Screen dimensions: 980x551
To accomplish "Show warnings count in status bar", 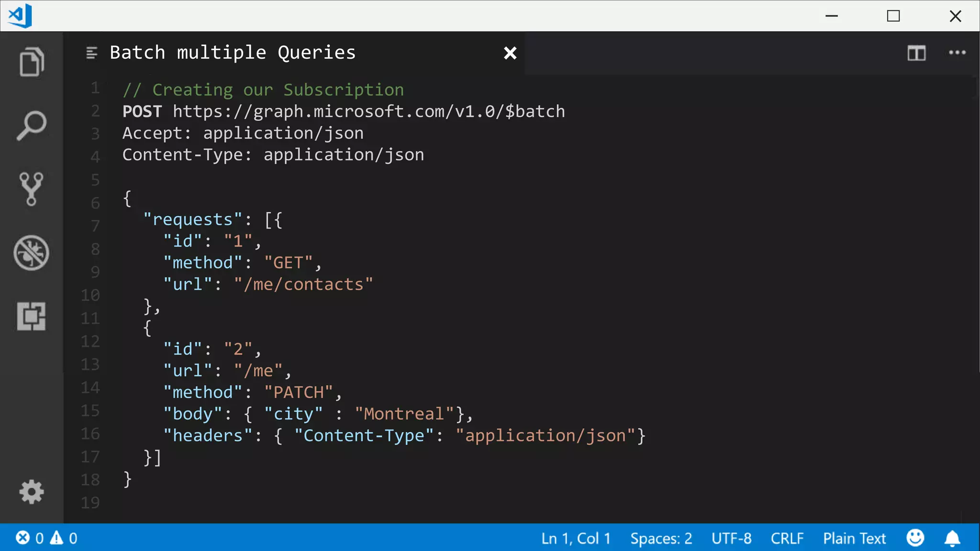I will [64, 538].
